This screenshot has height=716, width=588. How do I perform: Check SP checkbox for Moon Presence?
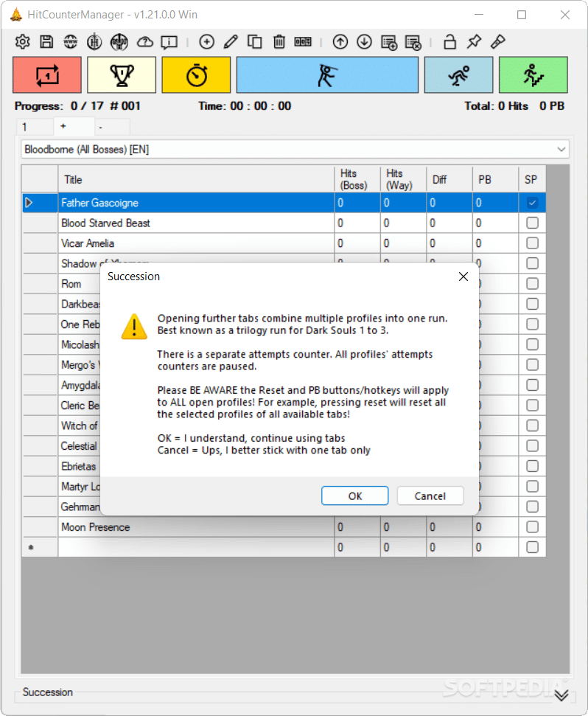click(x=532, y=527)
